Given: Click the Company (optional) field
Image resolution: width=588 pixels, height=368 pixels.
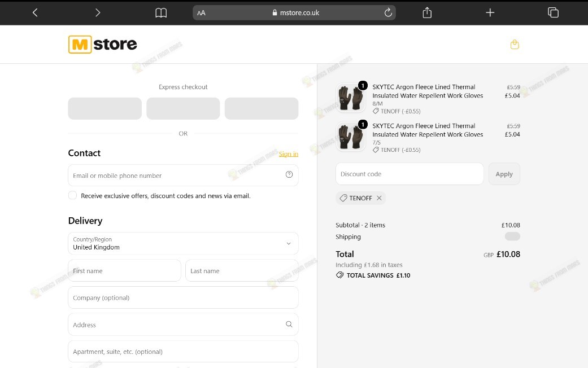Looking at the screenshot, I should 183,297.
